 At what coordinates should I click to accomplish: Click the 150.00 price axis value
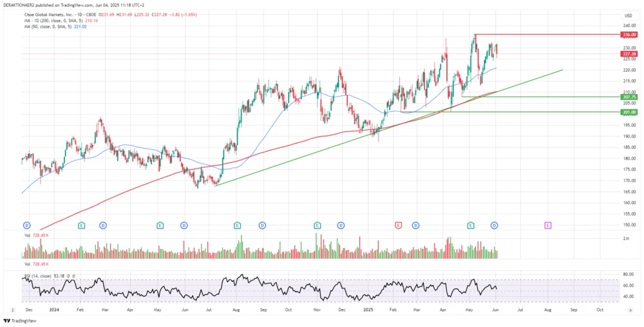pos(629,225)
